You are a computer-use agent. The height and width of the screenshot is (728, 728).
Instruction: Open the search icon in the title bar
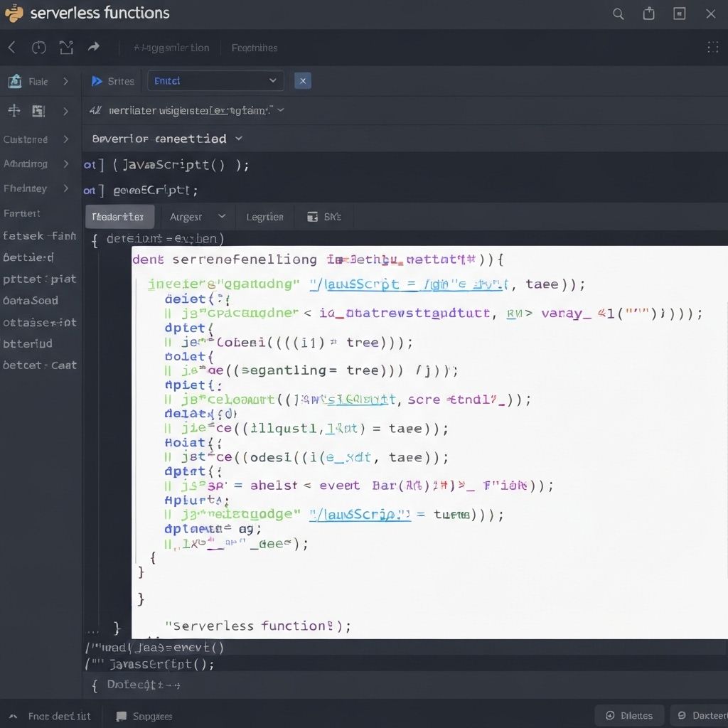tap(617, 13)
